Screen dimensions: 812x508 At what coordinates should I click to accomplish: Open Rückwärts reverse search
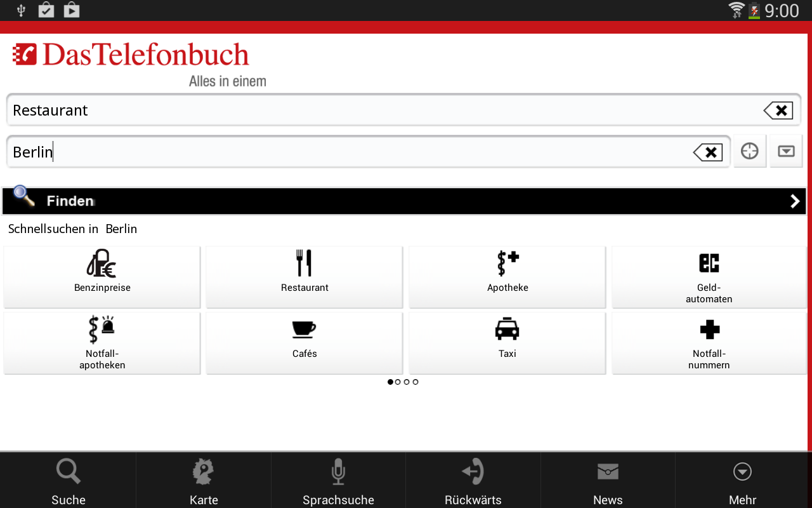(473, 479)
